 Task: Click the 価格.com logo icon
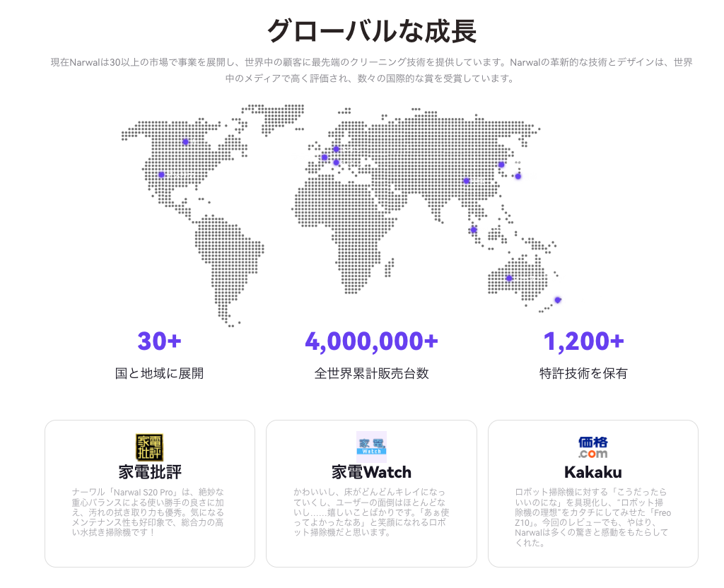tap(592, 447)
